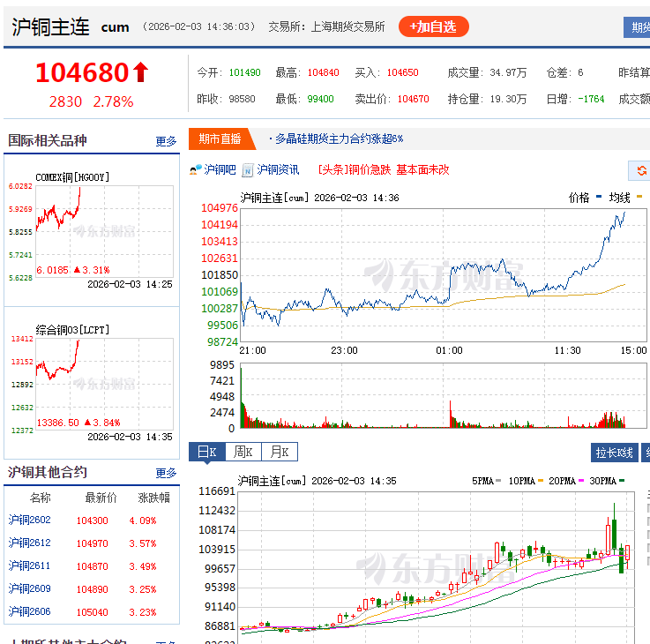Viewport: 650px width, 644px height.
Task: Click 综合铜03 latest value 13386.50
Action: (x=57, y=423)
